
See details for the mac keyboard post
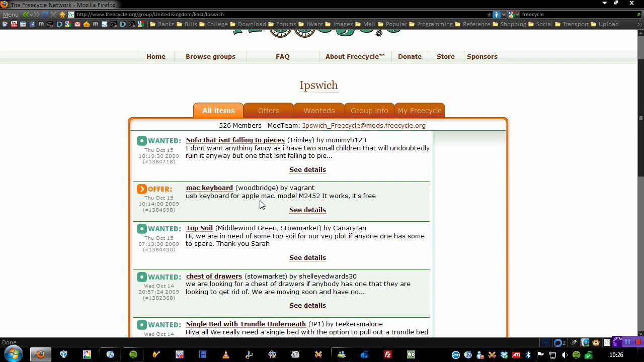click(307, 210)
